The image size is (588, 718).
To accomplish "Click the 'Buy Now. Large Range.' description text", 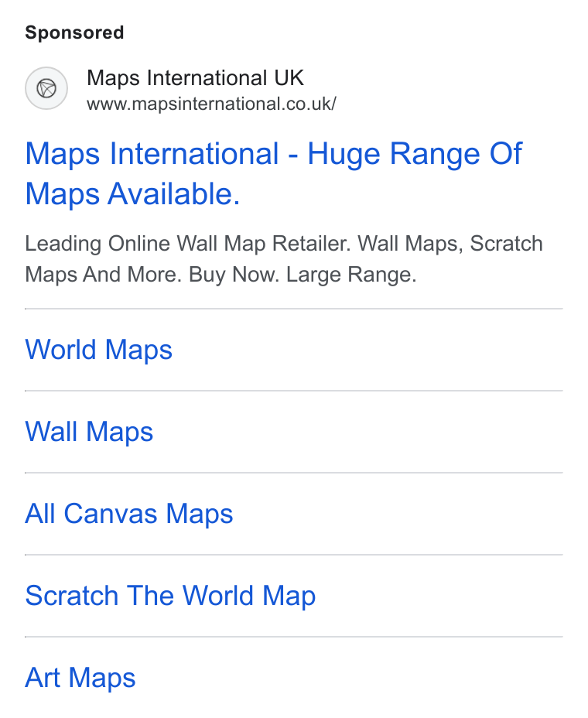I will click(303, 275).
